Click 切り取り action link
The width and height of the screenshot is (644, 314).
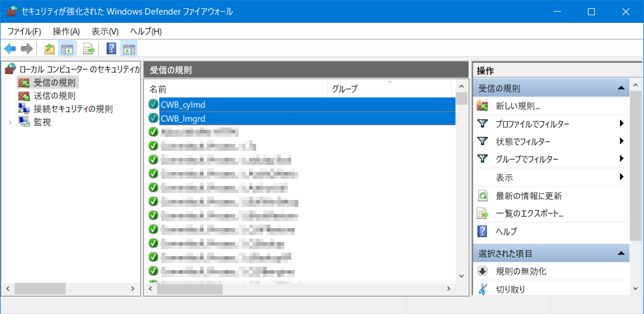pyautogui.click(x=510, y=289)
